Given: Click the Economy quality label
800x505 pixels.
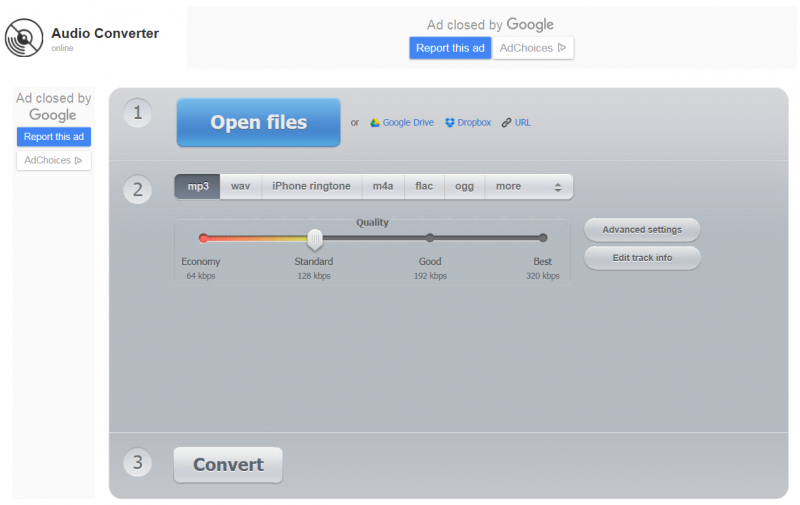Looking at the screenshot, I should point(201,261).
